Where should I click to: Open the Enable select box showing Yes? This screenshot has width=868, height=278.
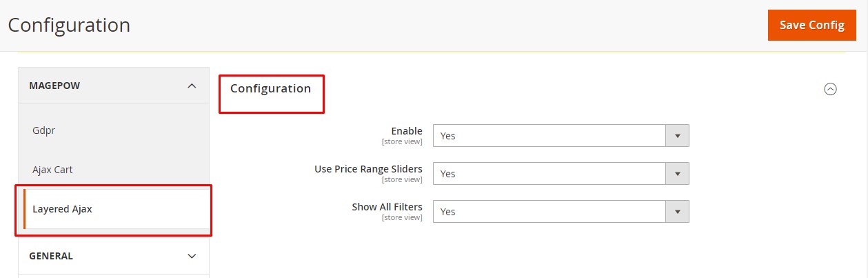tap(549, 136)
